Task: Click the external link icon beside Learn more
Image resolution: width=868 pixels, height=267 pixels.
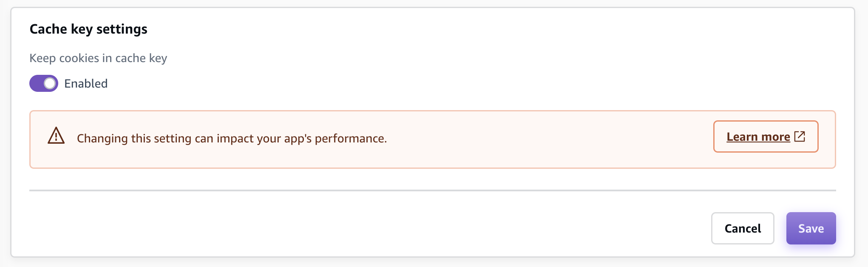Action: click(800, 136)
